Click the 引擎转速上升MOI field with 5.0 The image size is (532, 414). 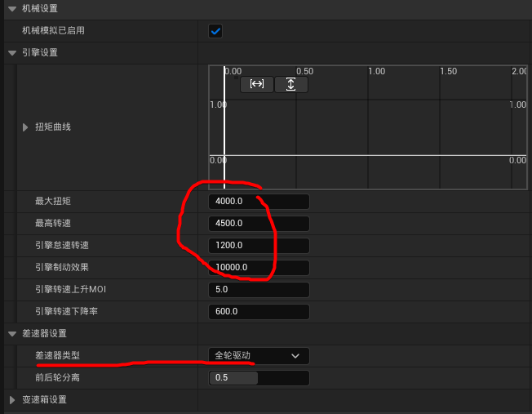259,290
